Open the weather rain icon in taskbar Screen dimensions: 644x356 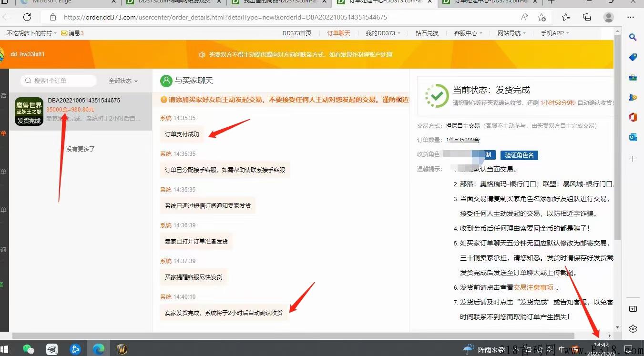click(x=470, y=349)
